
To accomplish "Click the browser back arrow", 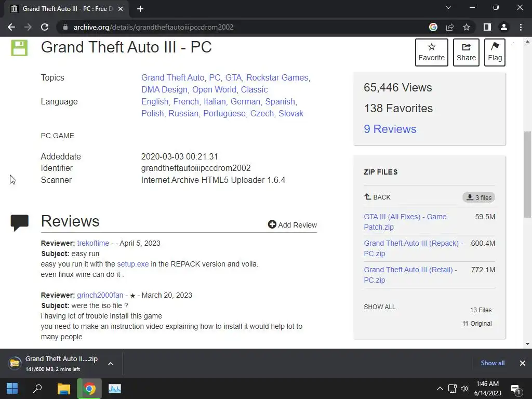I will tap(11, 27).
